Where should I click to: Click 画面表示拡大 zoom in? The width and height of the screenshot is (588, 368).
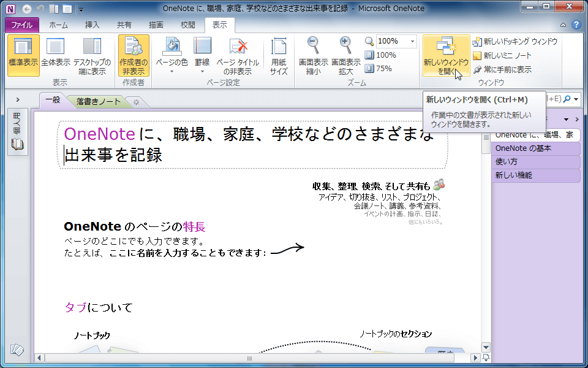(345, 56)
